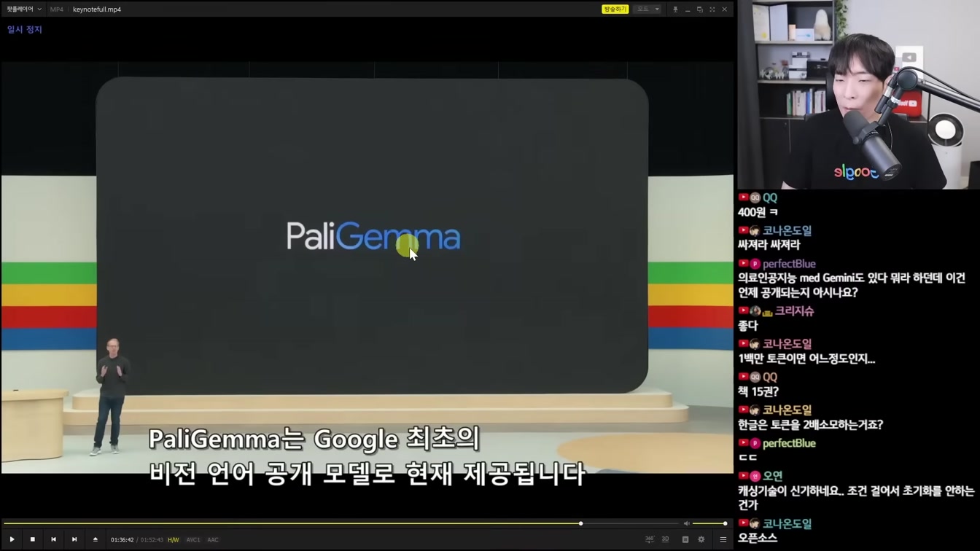Screen dimensions: 980x551
Task: Adjust the volume slider handle
Action: [725, 523]
